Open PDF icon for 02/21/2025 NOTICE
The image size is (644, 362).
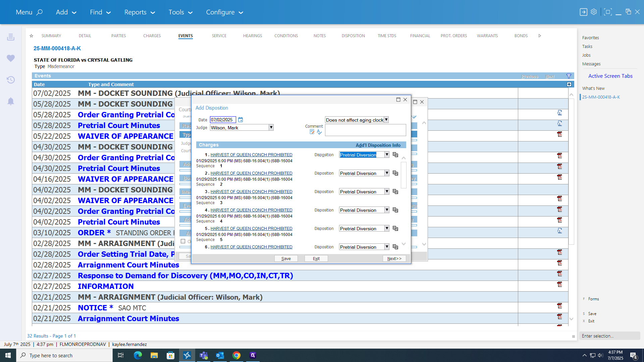click(x=559, y=306)
